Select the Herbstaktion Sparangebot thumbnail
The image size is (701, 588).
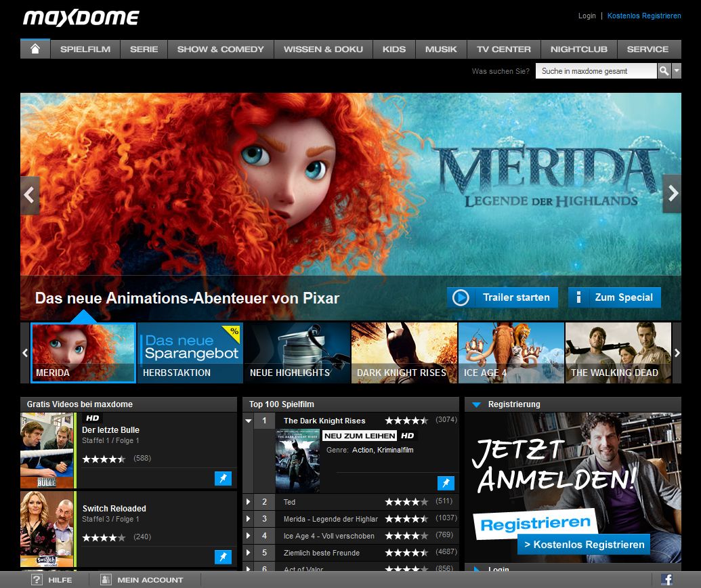(x=190, y=353)
